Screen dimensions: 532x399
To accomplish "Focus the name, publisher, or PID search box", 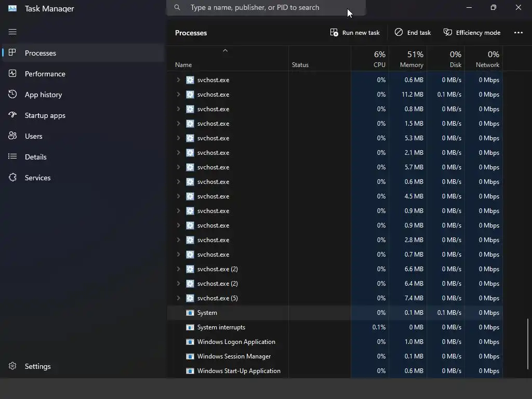I will [266, 7].
